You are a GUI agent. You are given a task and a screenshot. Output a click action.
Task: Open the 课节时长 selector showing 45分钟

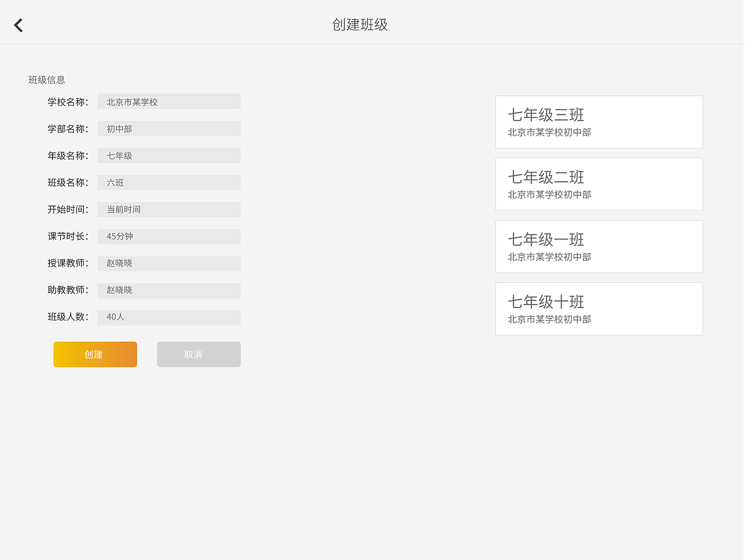pyautogui.click(x=169, y=236)
